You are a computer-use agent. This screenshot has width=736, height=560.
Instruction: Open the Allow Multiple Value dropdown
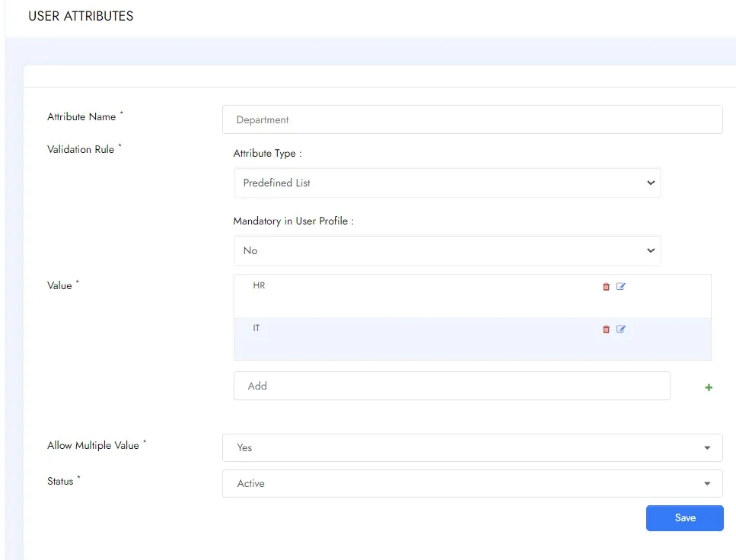(472, 447)
